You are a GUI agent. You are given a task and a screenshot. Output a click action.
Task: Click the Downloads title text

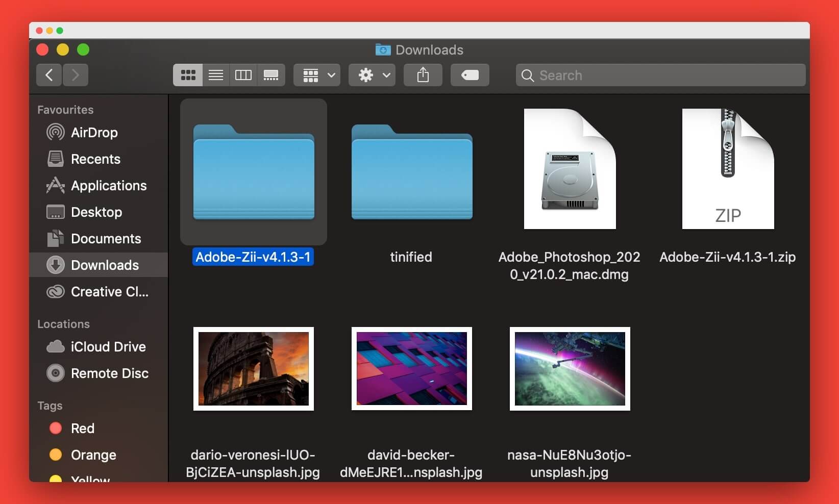[429, 50]
